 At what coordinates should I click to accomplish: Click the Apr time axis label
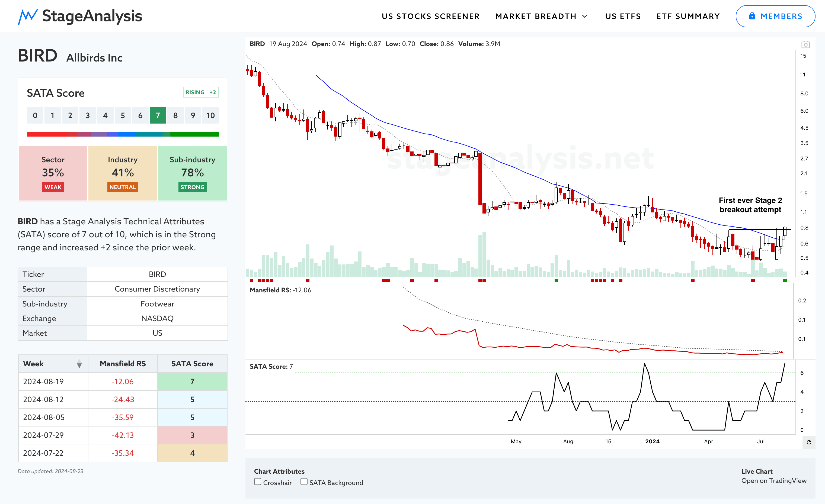708,441
